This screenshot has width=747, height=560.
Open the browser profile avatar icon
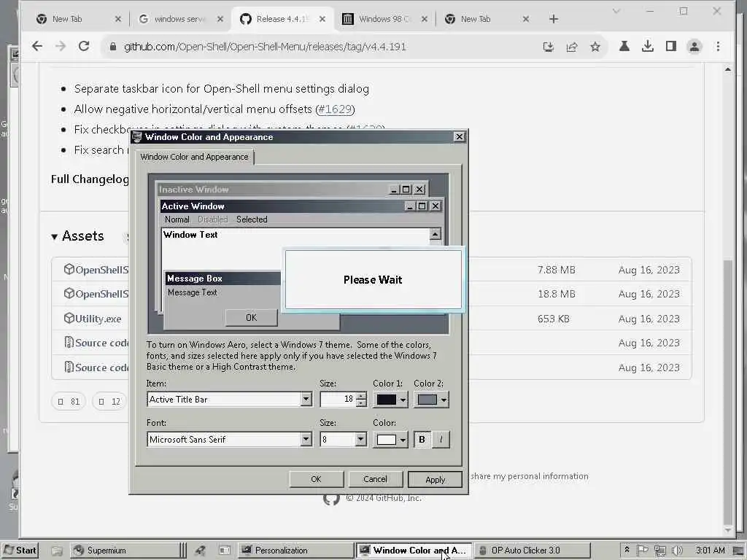click(x=694, y=46)
